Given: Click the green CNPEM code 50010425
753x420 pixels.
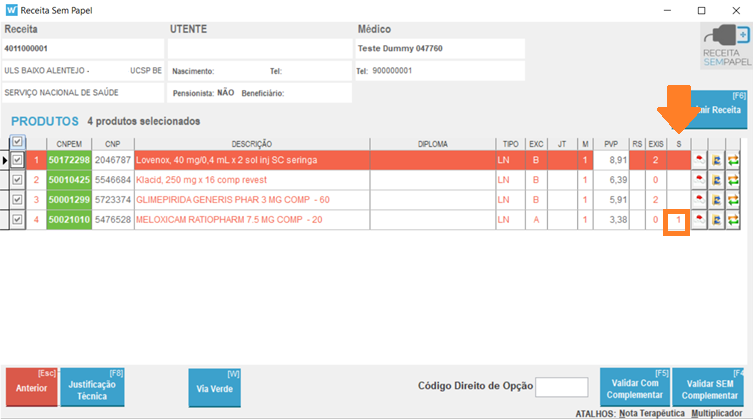Looking at the screenshot, I should click(x=69, y=180).
